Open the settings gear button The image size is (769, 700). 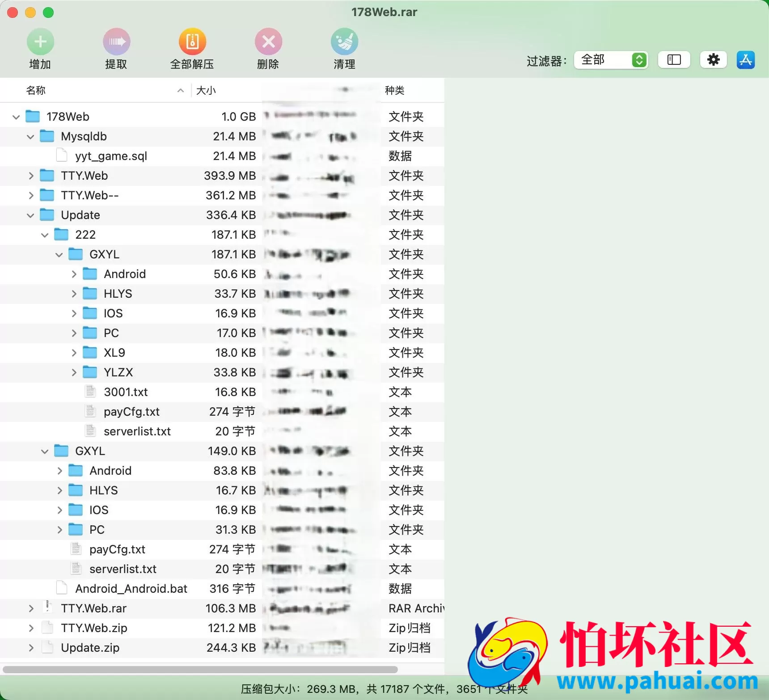pyautogui.click(x=713, y=60)
